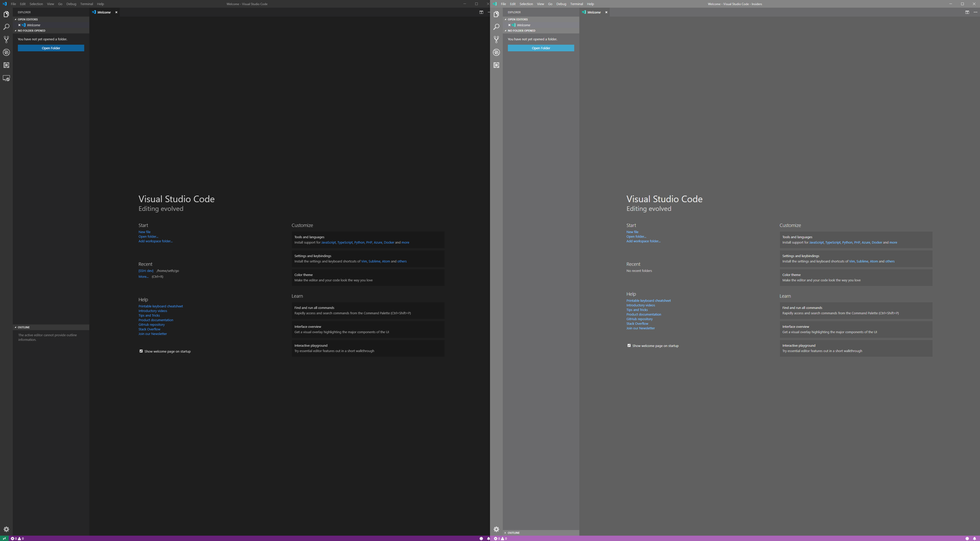This screenshot has height=541, width=980.
Task: Click green remote indicator in left status bar
Action: pyautogui.click(x=4, y=538)
